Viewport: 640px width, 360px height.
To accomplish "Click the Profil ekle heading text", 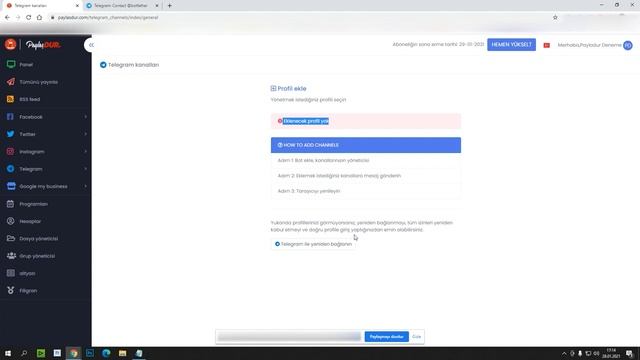I will click(x=291, y=88).
